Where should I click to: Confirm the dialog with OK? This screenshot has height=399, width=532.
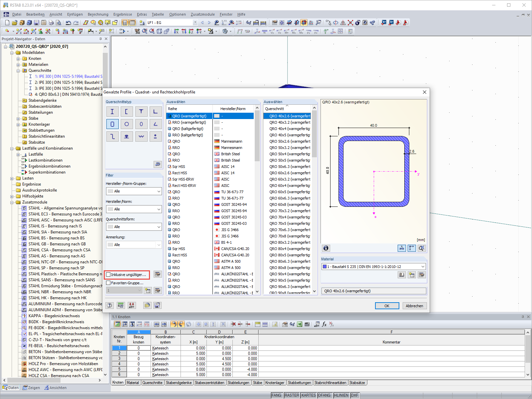coord(387,306)
